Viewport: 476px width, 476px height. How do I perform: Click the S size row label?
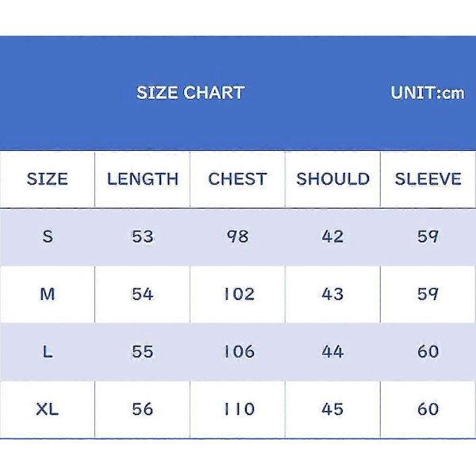(48, 236)
